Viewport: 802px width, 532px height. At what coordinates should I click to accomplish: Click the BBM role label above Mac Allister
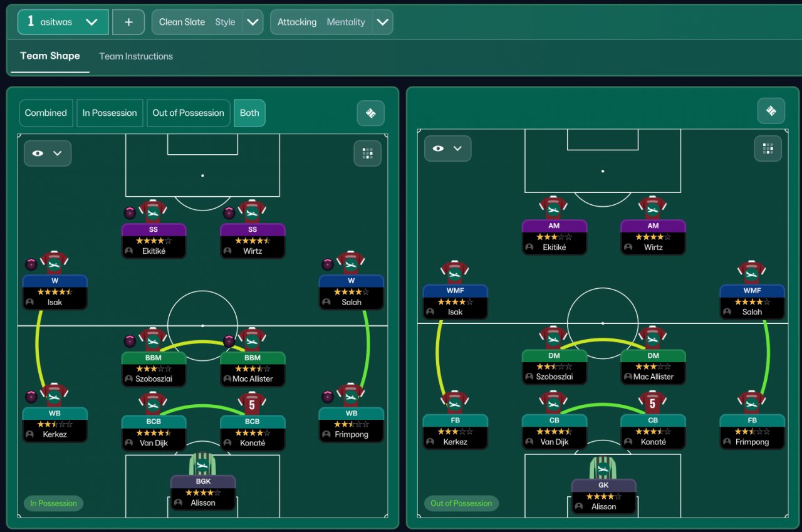click(x=253, y=358)
